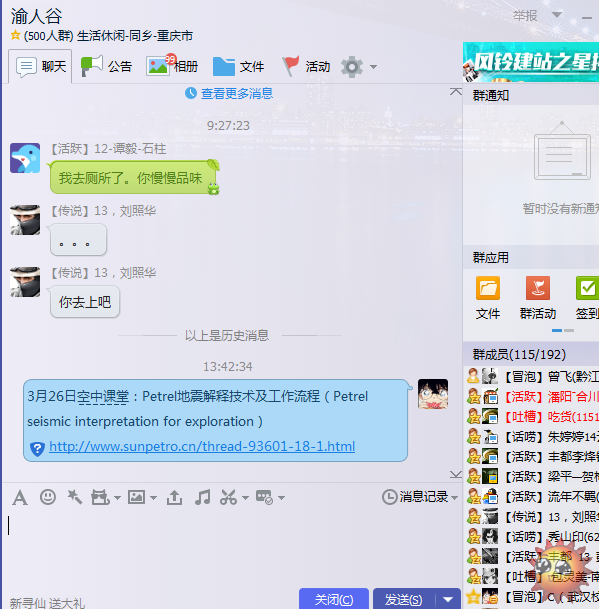Open the sunpetro.cn thread hyperlink
Screen dimensions: 599x609
[x=202, y=447]
